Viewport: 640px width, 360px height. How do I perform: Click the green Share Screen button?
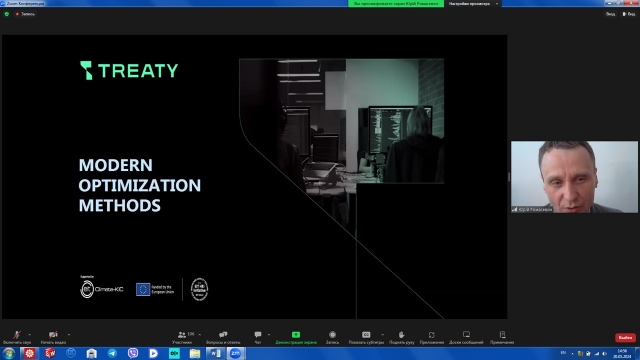point(296,337)
